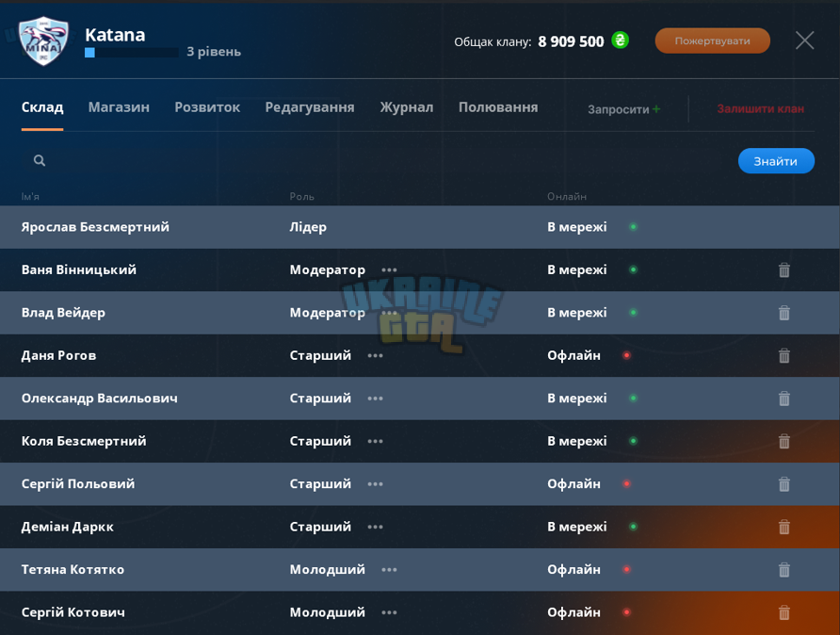Click the name Ваня Вінницький
840x635 pixels.
(x=79, y=269)
